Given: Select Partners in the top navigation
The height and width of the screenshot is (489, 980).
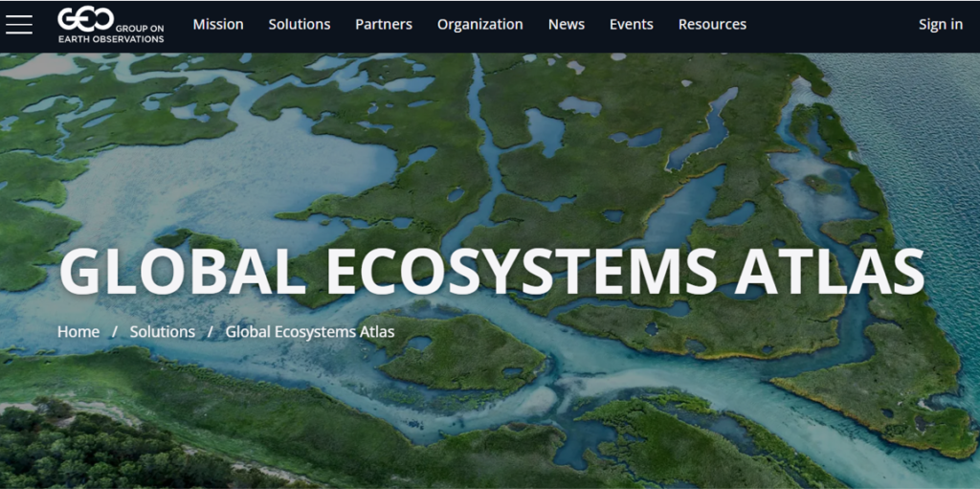Looking at the screenshot, I should (384, 24).
